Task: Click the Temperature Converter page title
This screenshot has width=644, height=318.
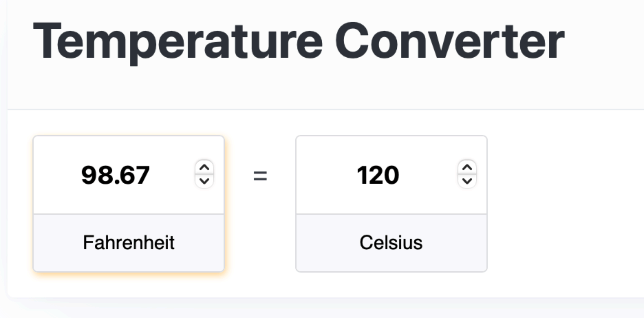Action: [x=298, y=42]
